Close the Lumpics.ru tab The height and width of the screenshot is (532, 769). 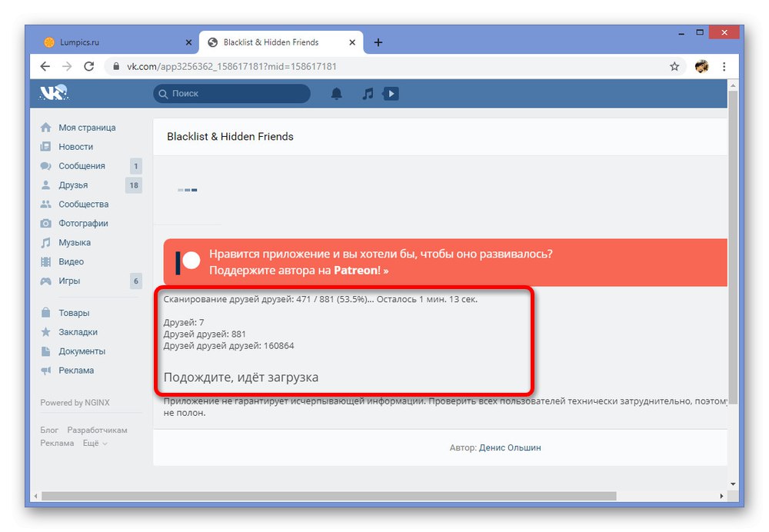coord(189,42)
